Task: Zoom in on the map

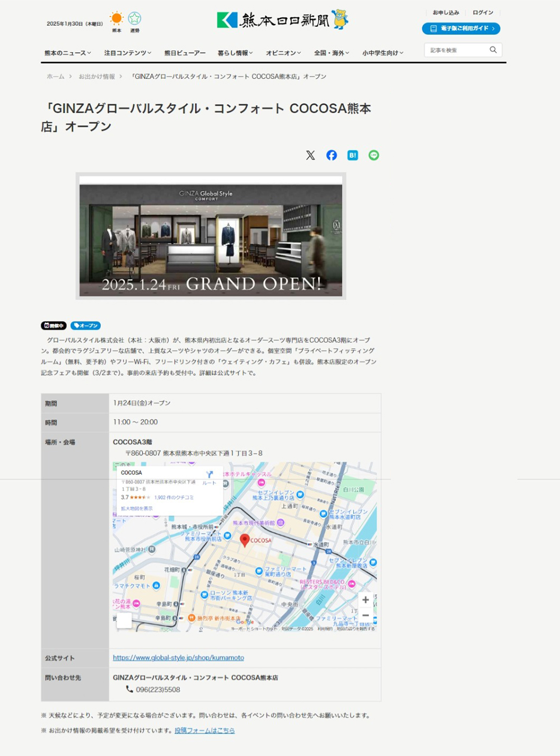Action: 365,600
